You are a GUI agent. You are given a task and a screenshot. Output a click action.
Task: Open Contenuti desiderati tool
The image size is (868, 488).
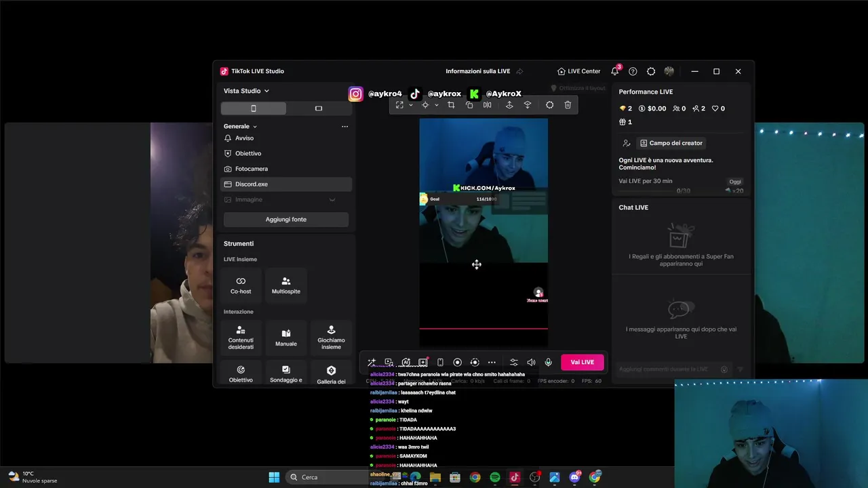(241, 338)
